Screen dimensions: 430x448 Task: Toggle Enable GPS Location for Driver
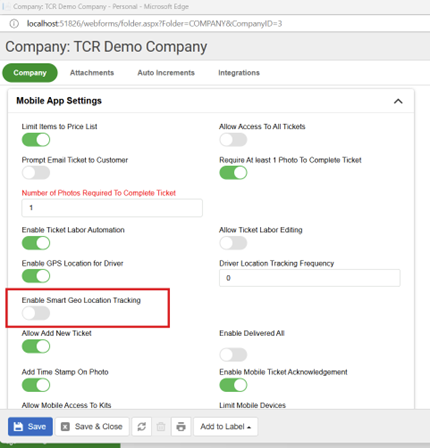[x=36, y=276]
